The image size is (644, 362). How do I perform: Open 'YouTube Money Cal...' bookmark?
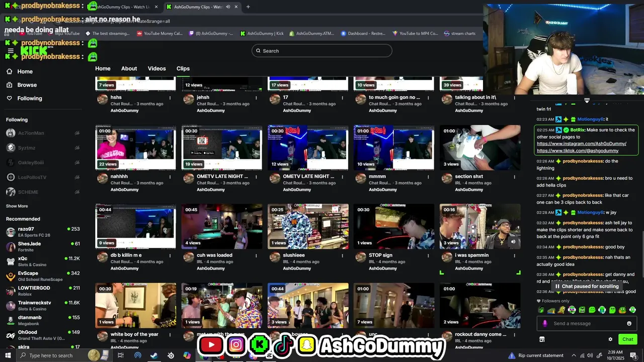[x=159, y=34]
